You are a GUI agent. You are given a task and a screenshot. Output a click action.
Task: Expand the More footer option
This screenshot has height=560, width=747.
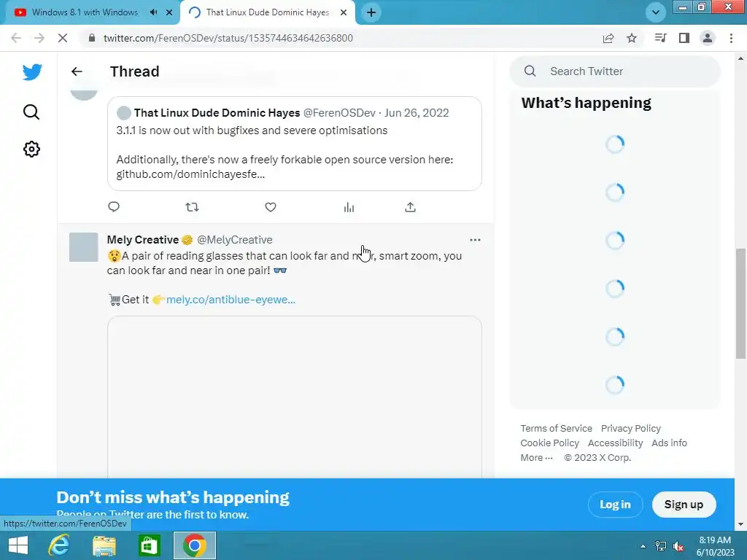point(536,458)
